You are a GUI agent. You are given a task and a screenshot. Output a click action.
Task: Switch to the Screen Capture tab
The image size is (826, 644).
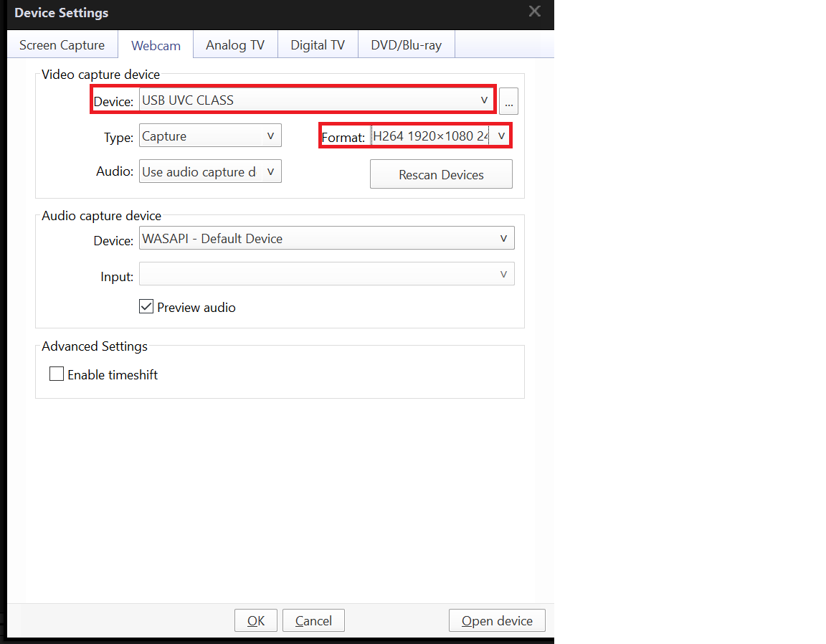[x=62, y=45]
